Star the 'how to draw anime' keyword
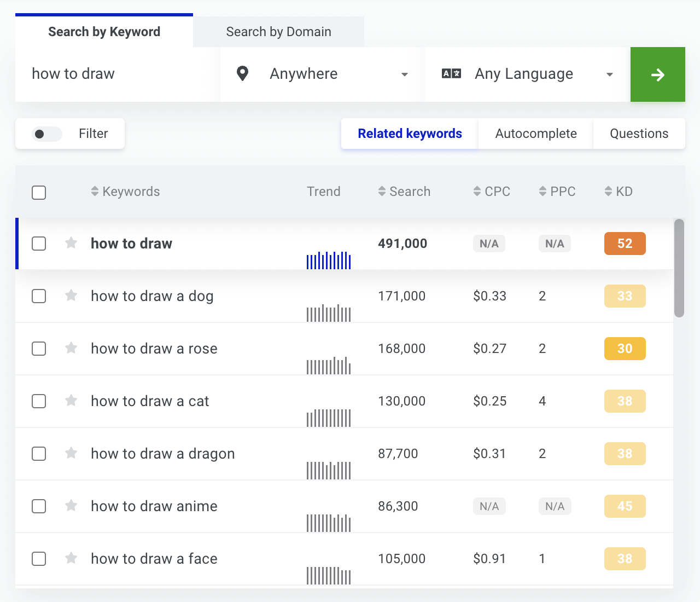This screenshot has height=602, width=700. (71, 506)
